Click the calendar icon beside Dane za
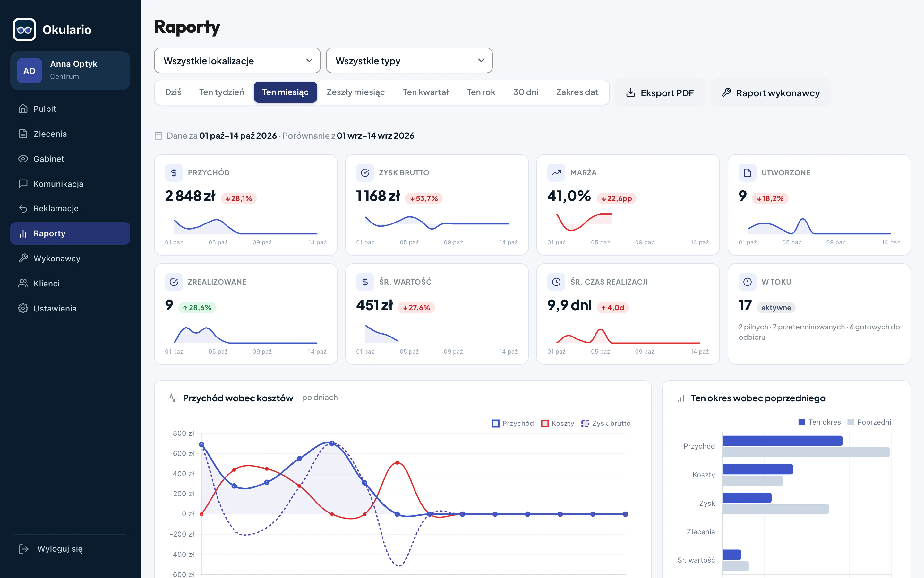This screenshot has width=924, height=578. 158,136
